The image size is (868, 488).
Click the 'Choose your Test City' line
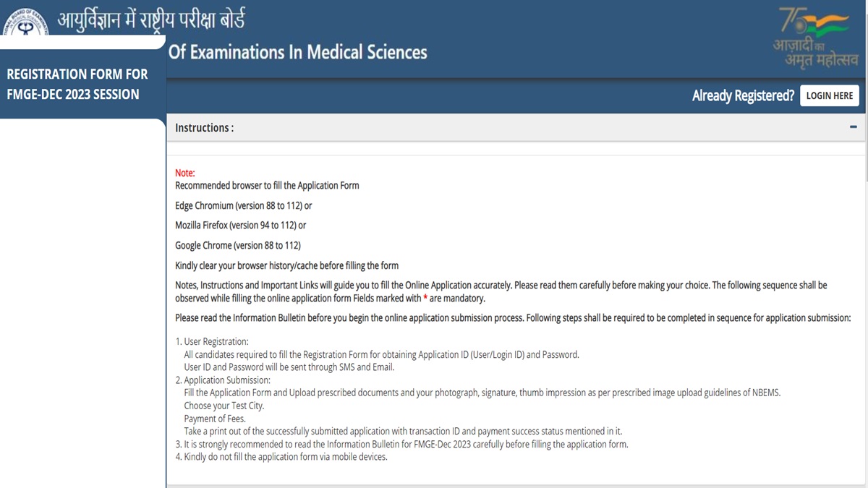pos(224,406)
